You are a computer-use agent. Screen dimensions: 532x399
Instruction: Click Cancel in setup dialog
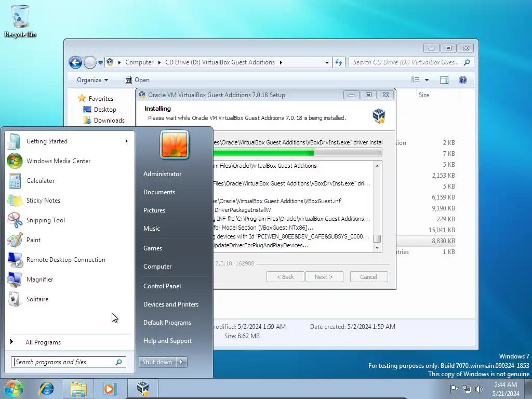(369, 277)
